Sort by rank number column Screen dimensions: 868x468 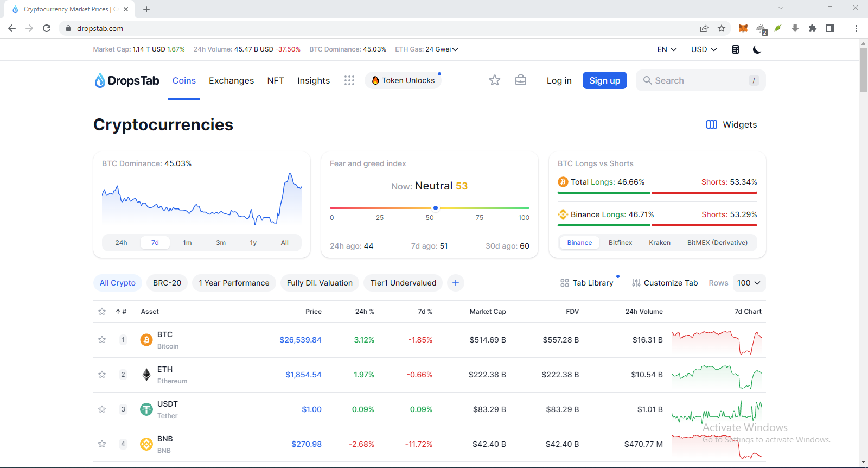point(121,312)
